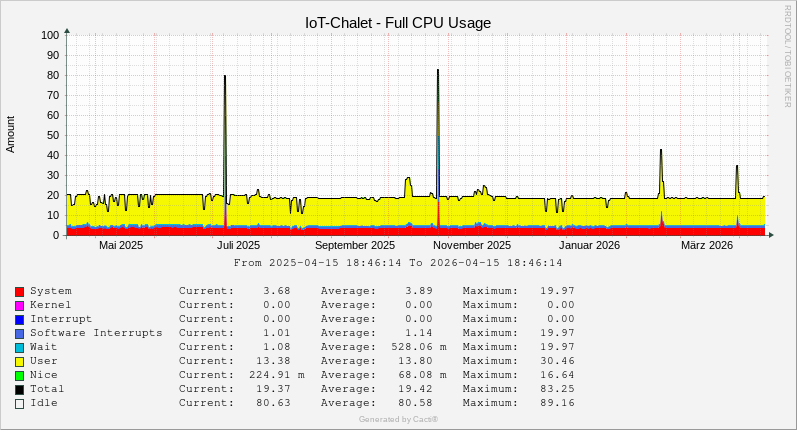Click the From/To date range text

coord(398,263)
